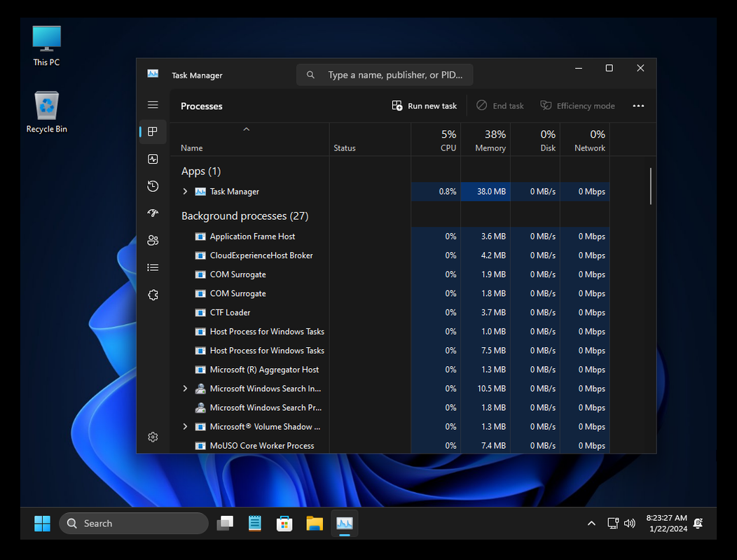Open the volume speaker tray icon

pos(629,524)
